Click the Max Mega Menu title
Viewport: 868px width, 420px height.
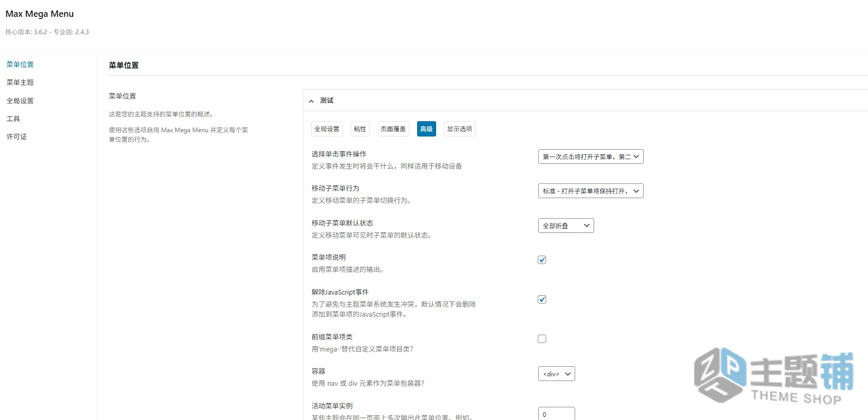point(40,14)
